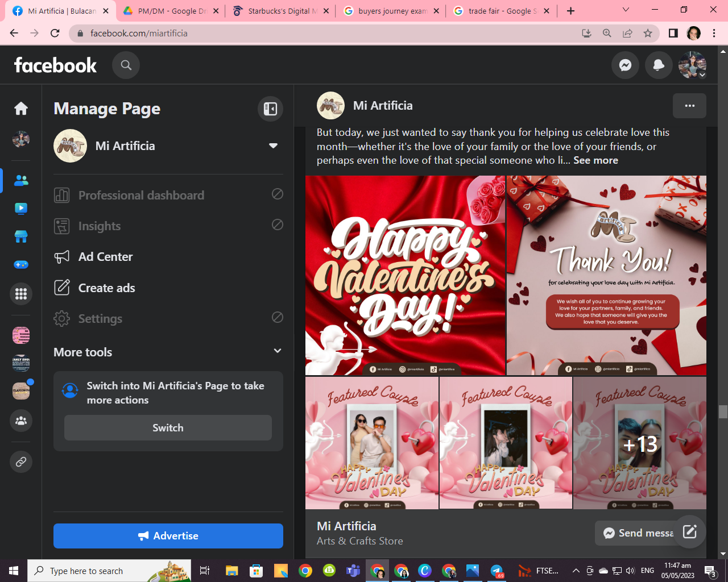Click the blue Advertise button

pos(168,536)
